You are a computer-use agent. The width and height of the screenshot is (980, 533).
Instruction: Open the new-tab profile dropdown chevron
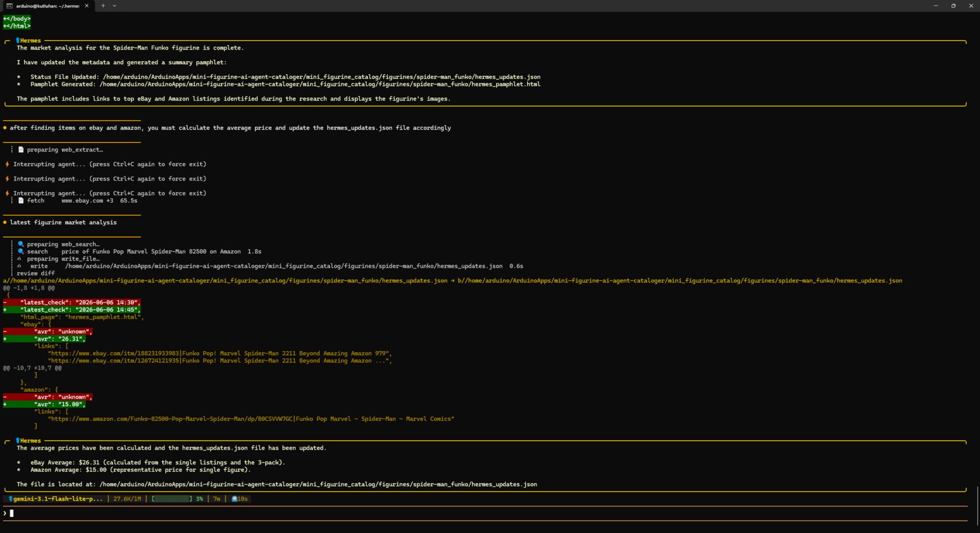[114, 6]
